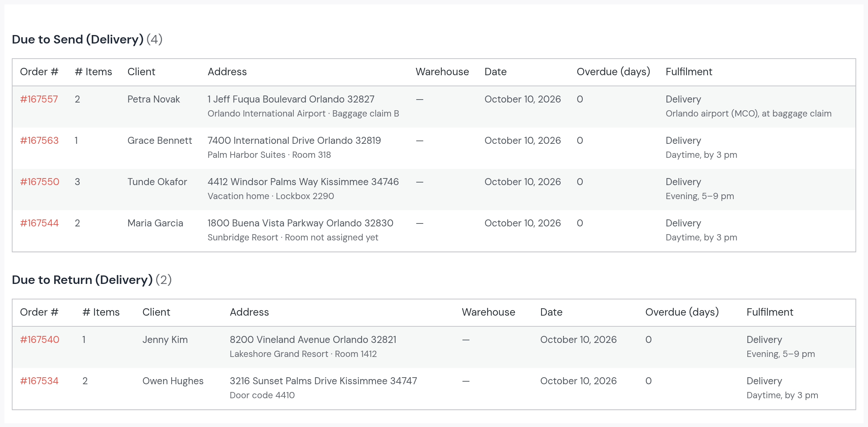The width and height of the screenshot is (868, 427).
Task: Open order #167534
Action: (39, 381)
